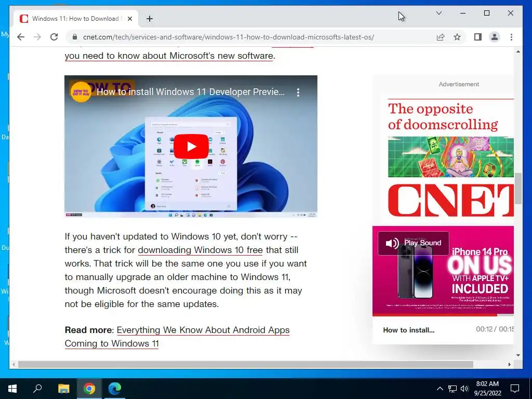
Task: Click the forward navigation arrow
Action: pyautogui.click(x=37, y=37)
